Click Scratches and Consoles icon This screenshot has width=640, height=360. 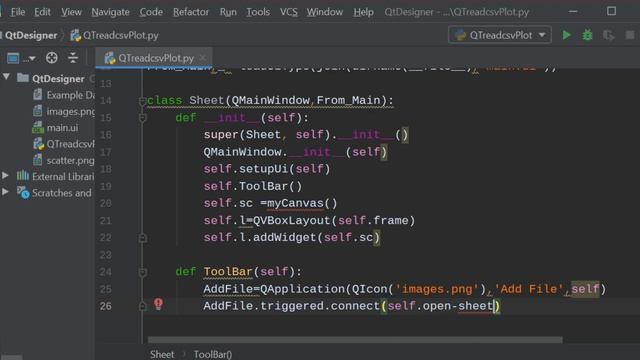click(23, 192)
